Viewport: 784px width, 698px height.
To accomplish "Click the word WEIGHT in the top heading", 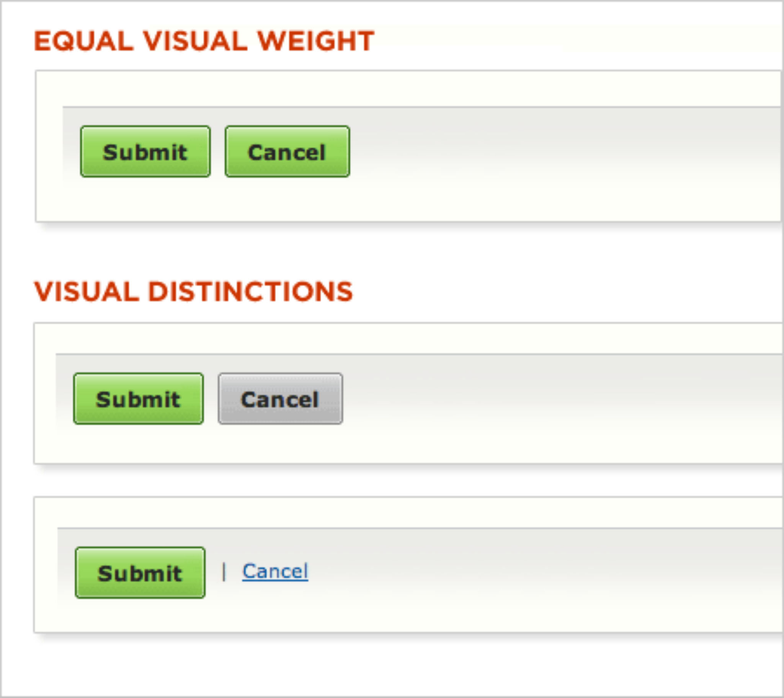I will point(315,41).
